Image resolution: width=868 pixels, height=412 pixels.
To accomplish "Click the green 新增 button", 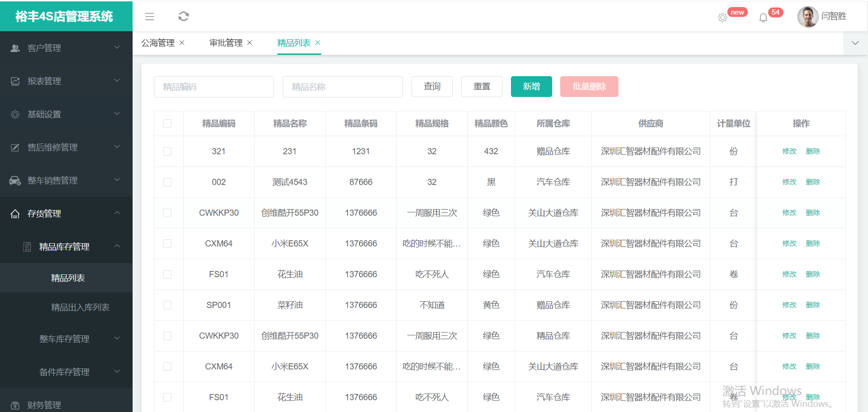I will (531, 87).
